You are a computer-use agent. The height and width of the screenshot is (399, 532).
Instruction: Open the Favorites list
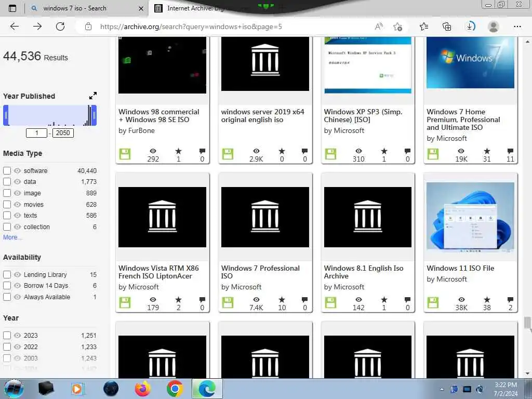click(x=424, y=26)
